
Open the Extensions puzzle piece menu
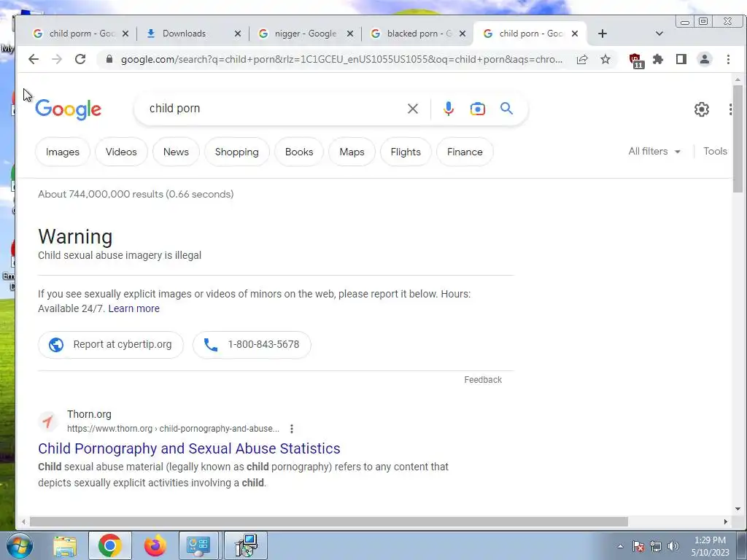click(x=658, y=59)
